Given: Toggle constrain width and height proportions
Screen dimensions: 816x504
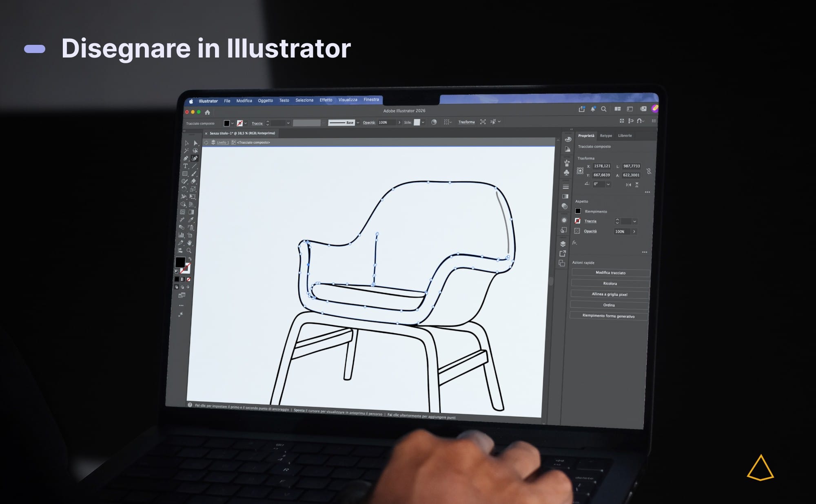Looking at the screenshot, I should pos(649,171).
